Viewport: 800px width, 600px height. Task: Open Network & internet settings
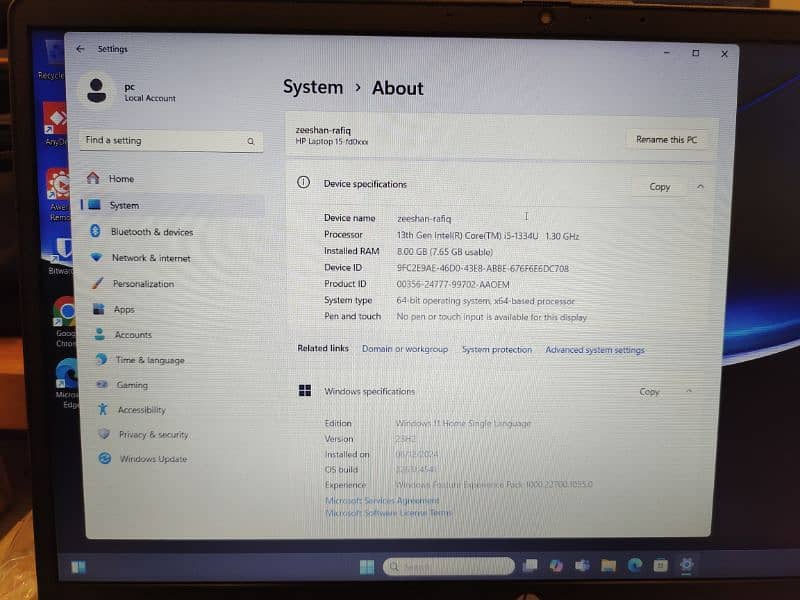[x=150, y=258]
